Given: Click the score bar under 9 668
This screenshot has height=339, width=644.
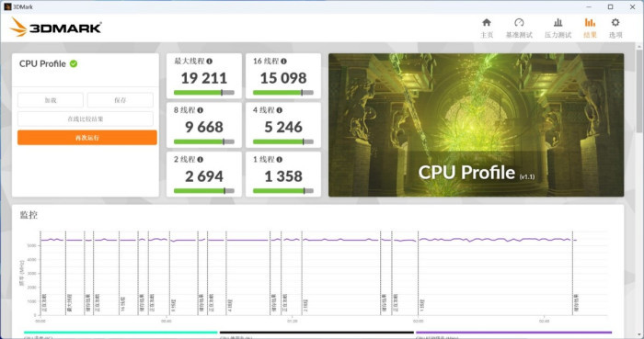Looking at the screenshot, I should click(204, 141).
